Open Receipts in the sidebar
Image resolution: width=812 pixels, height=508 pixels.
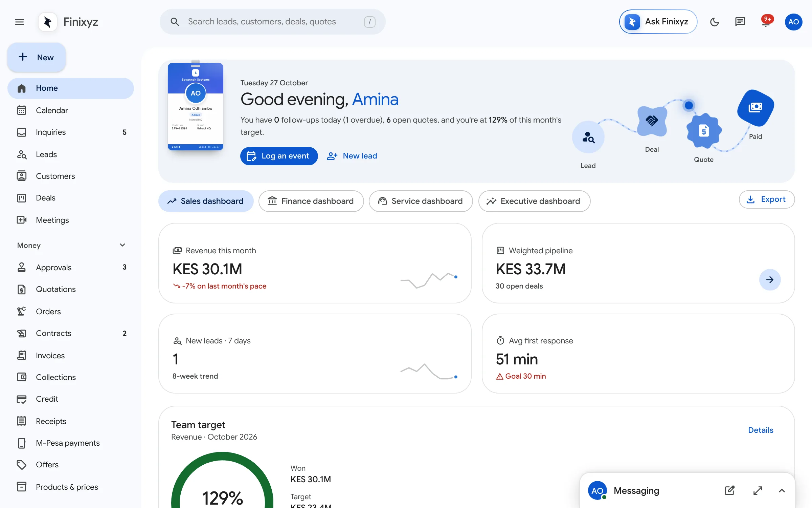71,421
